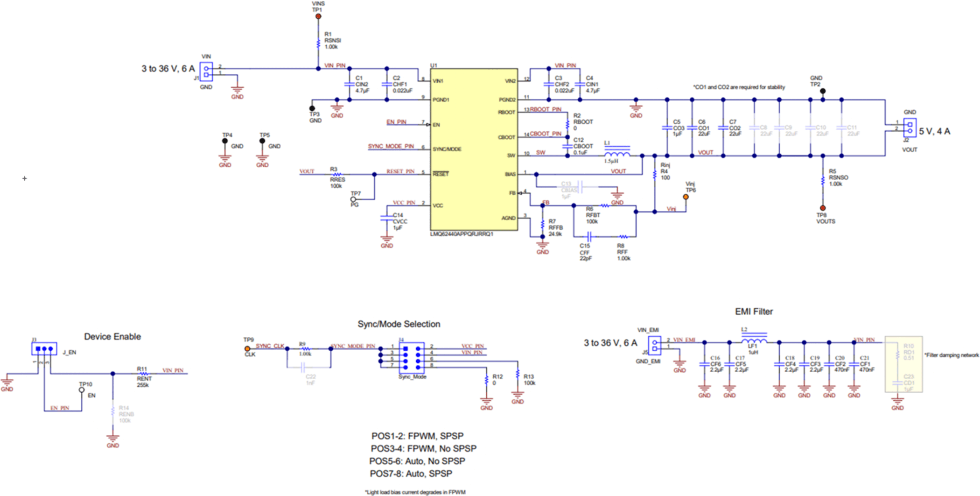
Task: Click the 'CO1 and CO2 are required for stability' note
Action: click(739, 87)
